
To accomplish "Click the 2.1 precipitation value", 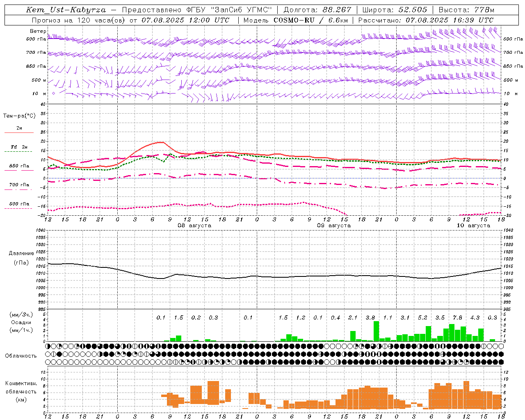I will tap(353, 318).
